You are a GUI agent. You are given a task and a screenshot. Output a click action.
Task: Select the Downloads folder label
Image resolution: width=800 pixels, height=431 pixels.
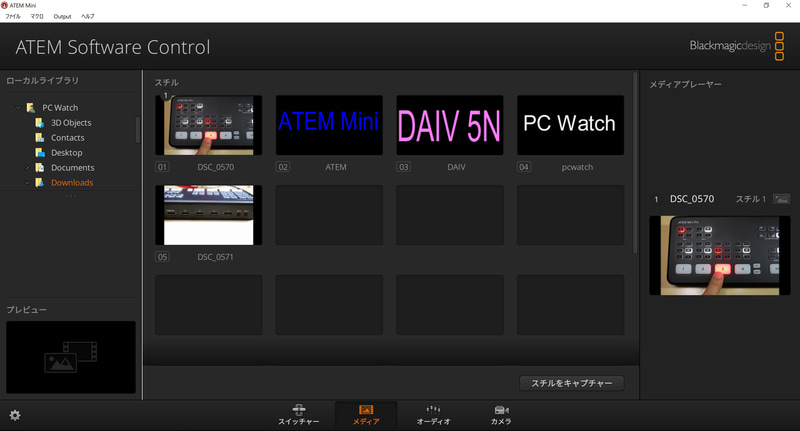click(72, 183)
